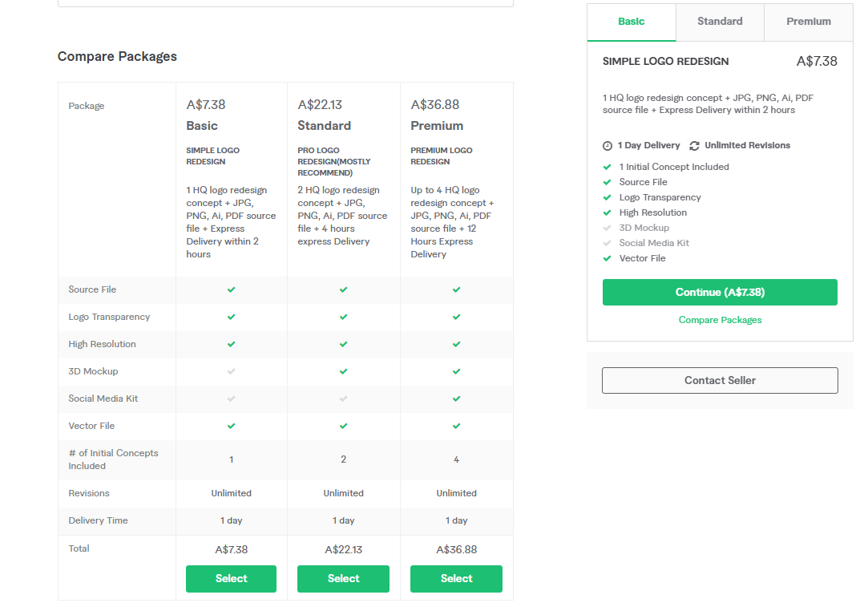Click the greyed Social Media Kit checkmark in sidebar
This screenshot has height=607, width=868.
point(608,243)
